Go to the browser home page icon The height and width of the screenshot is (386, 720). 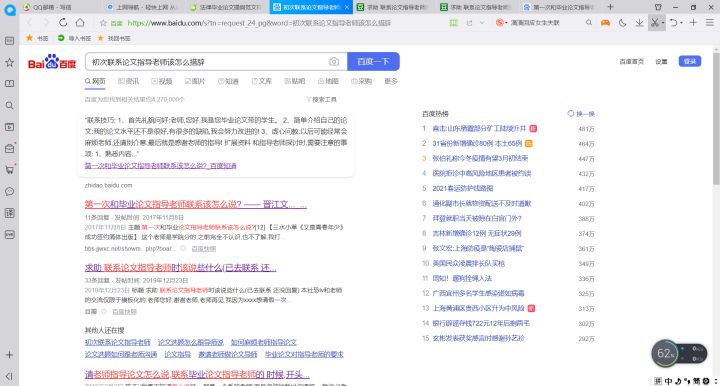pos(80,22)
